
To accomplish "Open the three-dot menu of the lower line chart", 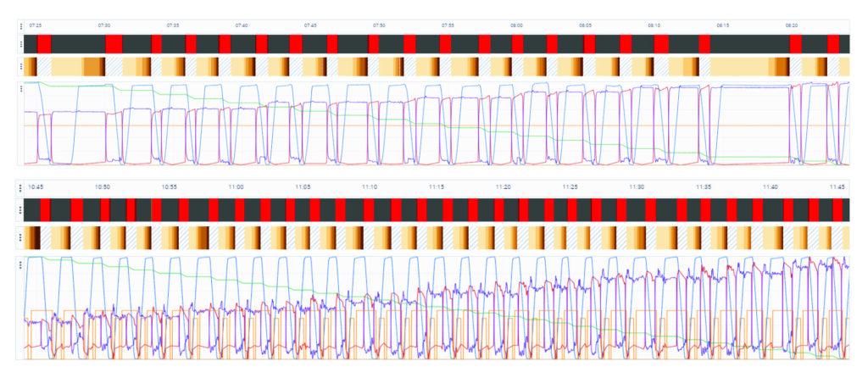I will tap(19, 265).
